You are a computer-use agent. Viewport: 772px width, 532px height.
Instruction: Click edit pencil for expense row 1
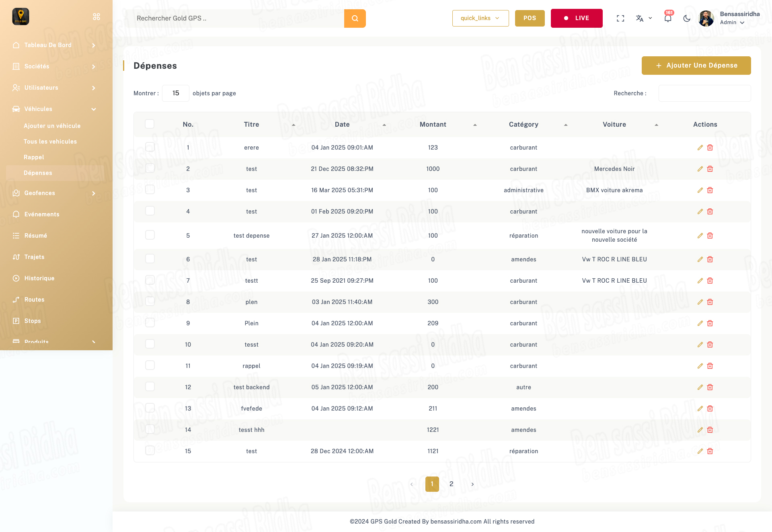(700, 148)
